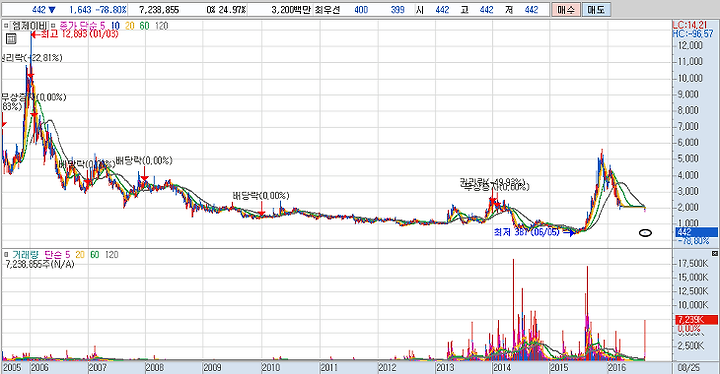Select the 엠제이비 stock name label
The image size is (720, 374).
click(x=29, y=26)
